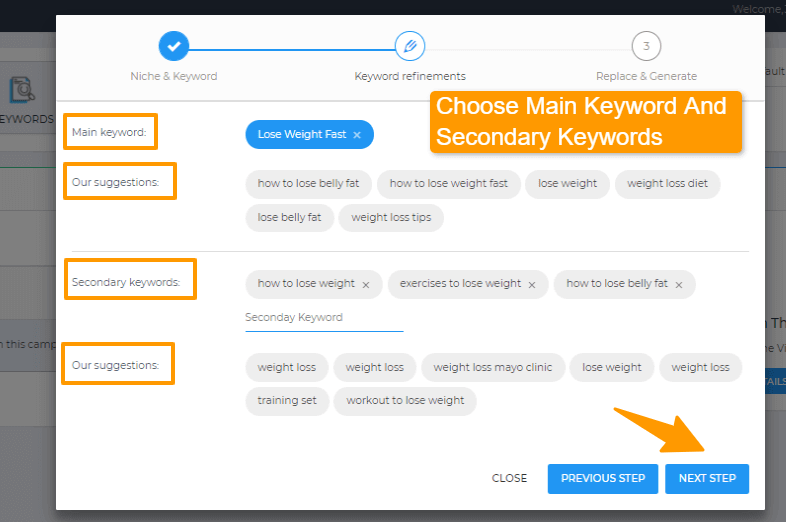786x522 pixels.
Task: Click the Previous Step button
Action: coord(603,478)
